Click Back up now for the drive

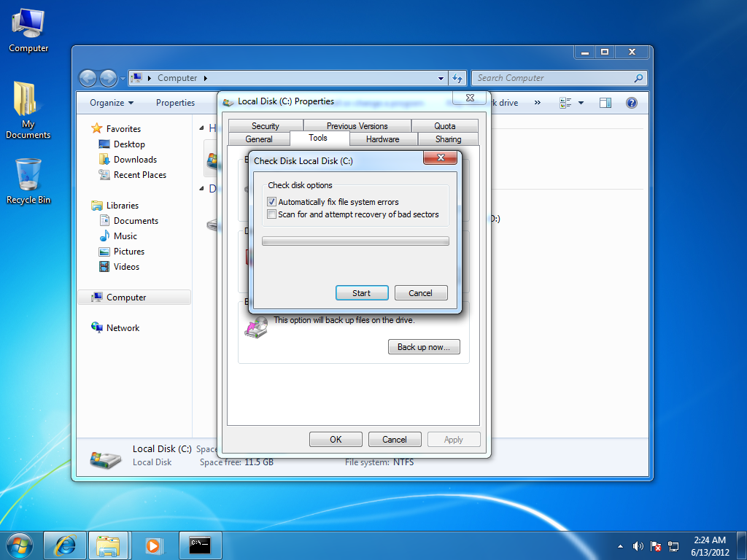424,346
